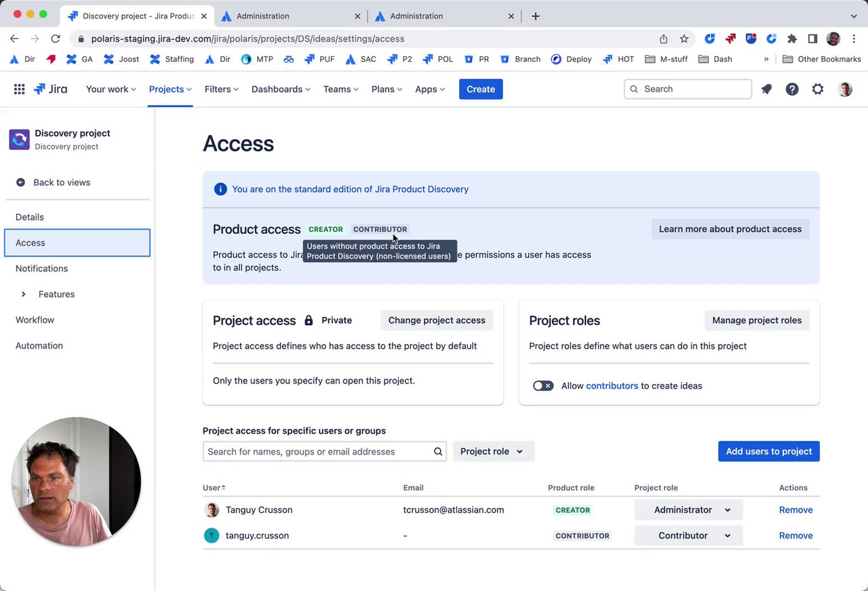Go back in the browser

click(14, 39)
